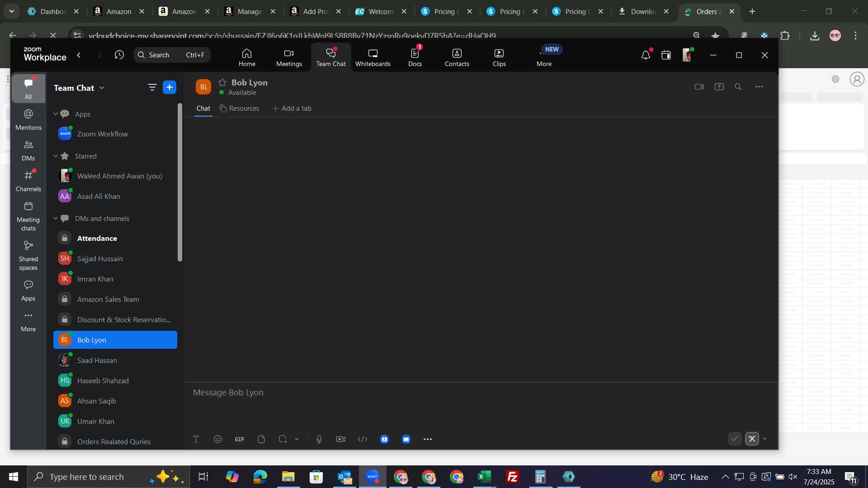Collapse the Apps section

coord(56,114)
